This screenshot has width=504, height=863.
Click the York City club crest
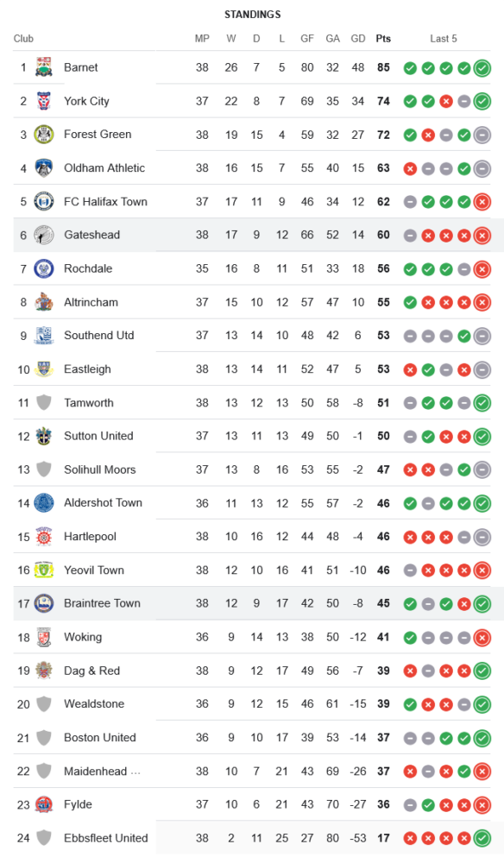(x=44, y=101)
